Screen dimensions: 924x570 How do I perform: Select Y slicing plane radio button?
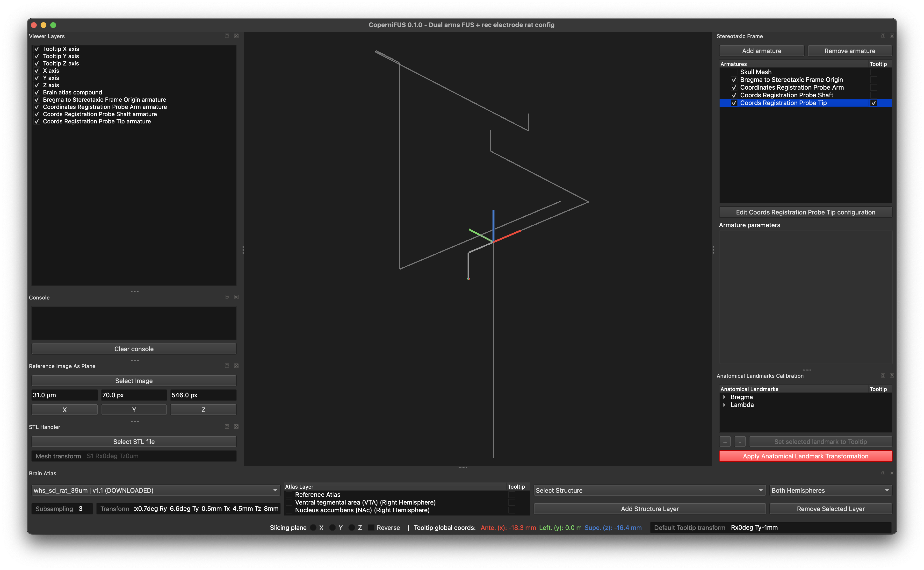332,527
